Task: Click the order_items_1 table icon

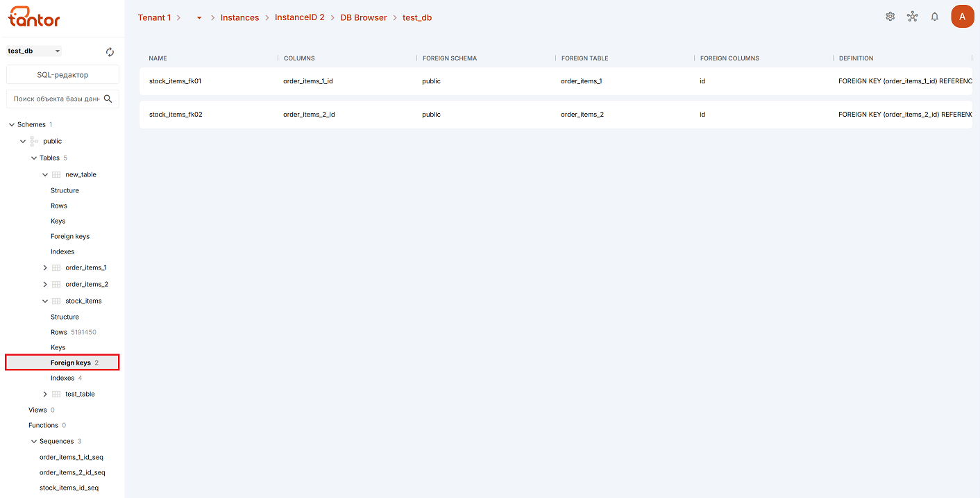Action: [57, 267]
